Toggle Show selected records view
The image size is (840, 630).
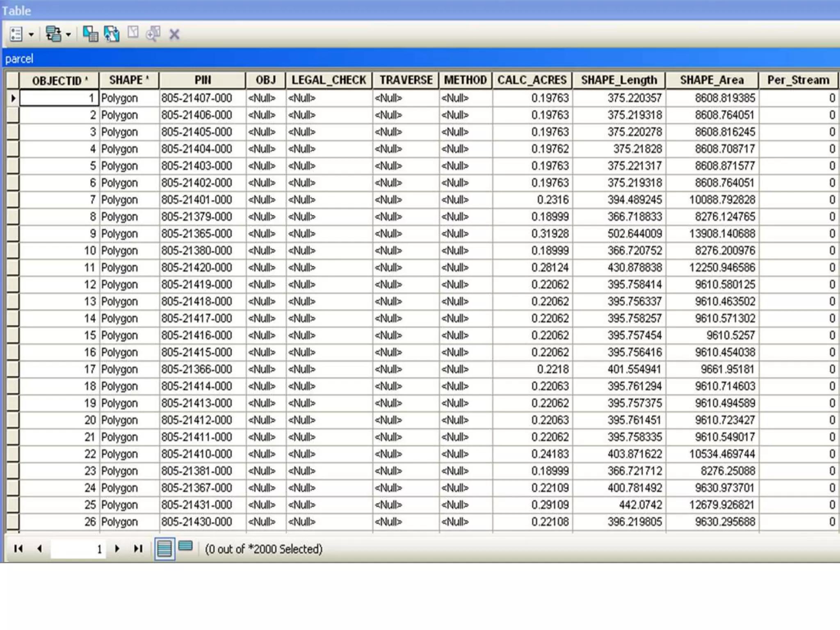186,546
